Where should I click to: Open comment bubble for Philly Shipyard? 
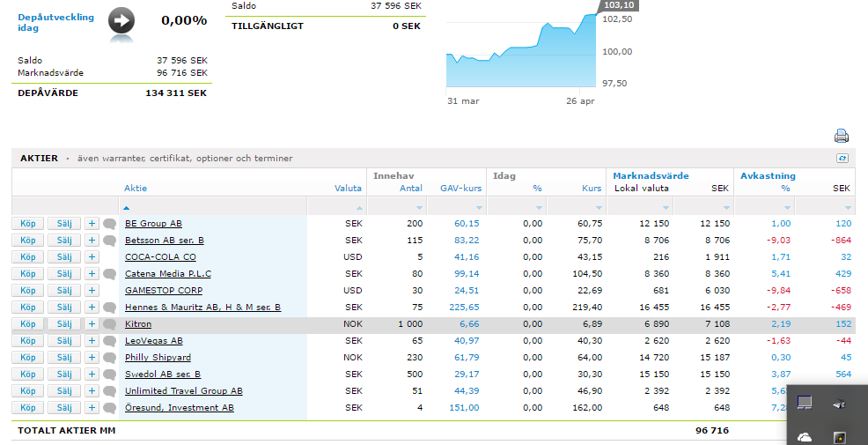tap(110, 358)
